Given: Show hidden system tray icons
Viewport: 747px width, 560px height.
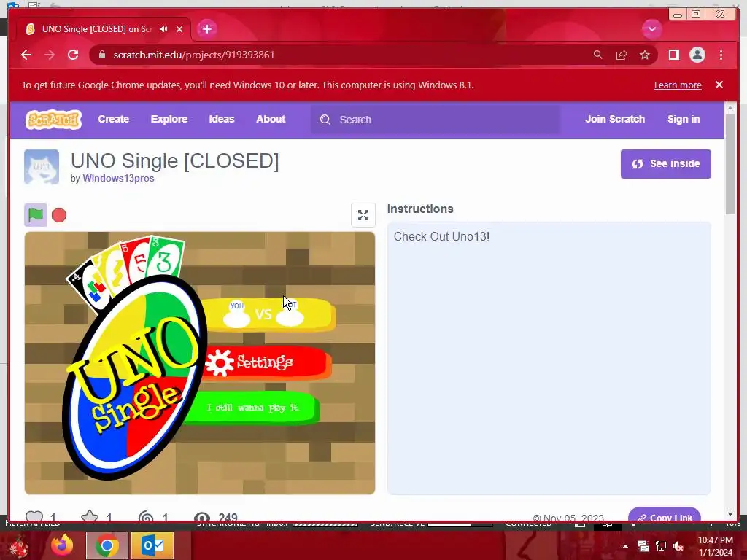Looking at the screenshot, I should click(625, 546).
